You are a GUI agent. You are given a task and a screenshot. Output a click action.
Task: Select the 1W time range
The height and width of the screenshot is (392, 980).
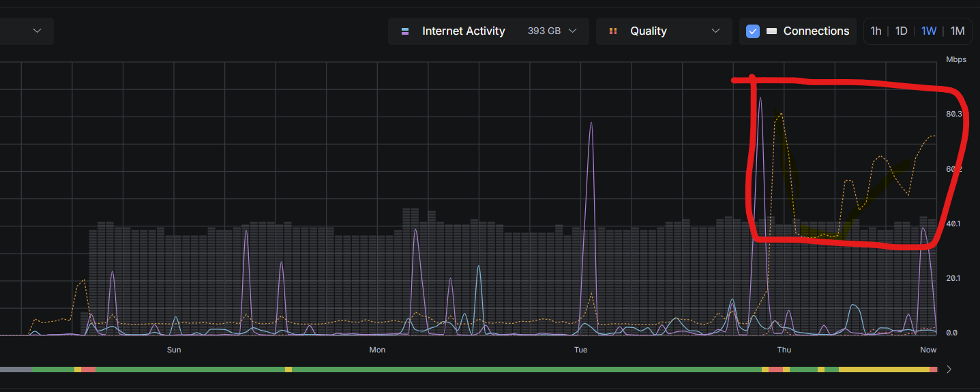pos(929,31)
